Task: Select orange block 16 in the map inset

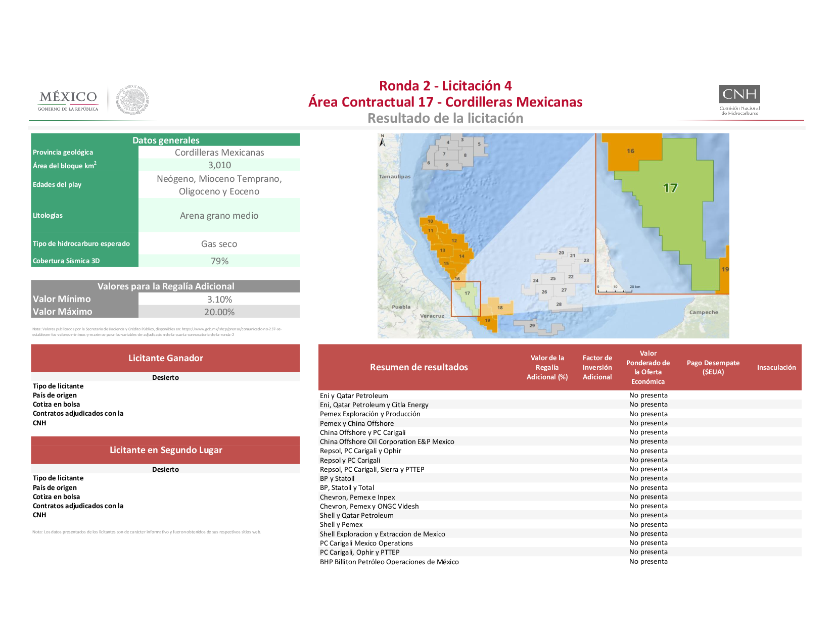Action: (x=631, y=152)
